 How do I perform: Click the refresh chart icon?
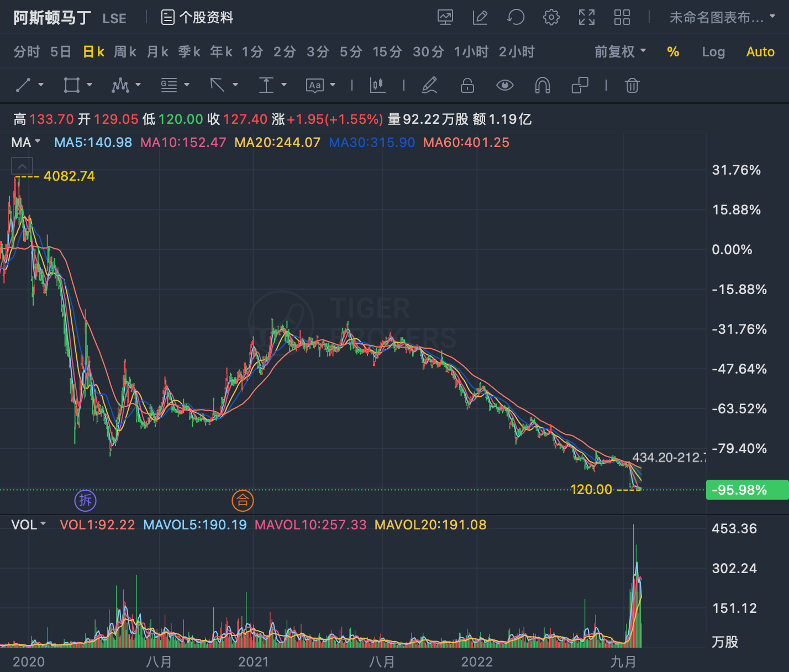point(516,17)
